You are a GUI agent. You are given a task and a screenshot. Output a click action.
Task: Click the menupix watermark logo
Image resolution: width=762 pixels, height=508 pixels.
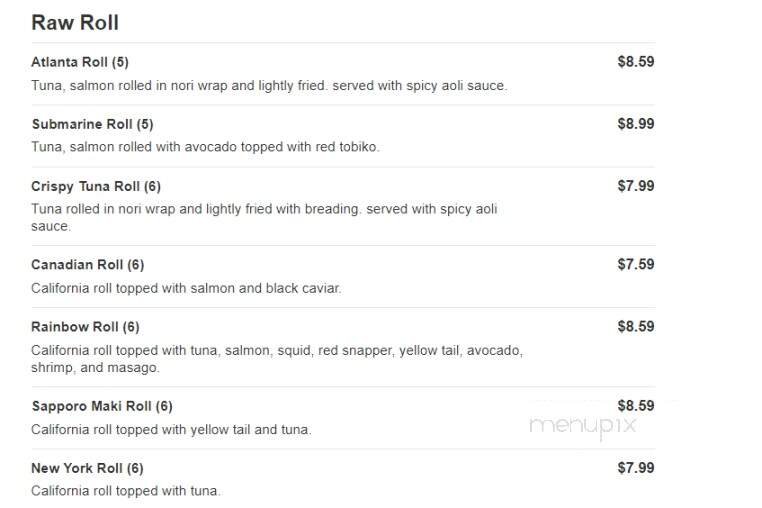click(583, 427)
